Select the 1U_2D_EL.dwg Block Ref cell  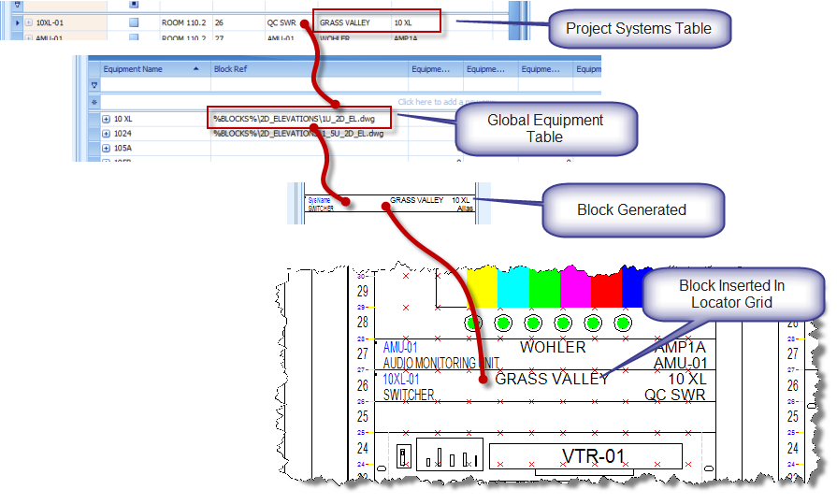click(x=295, y=119)
